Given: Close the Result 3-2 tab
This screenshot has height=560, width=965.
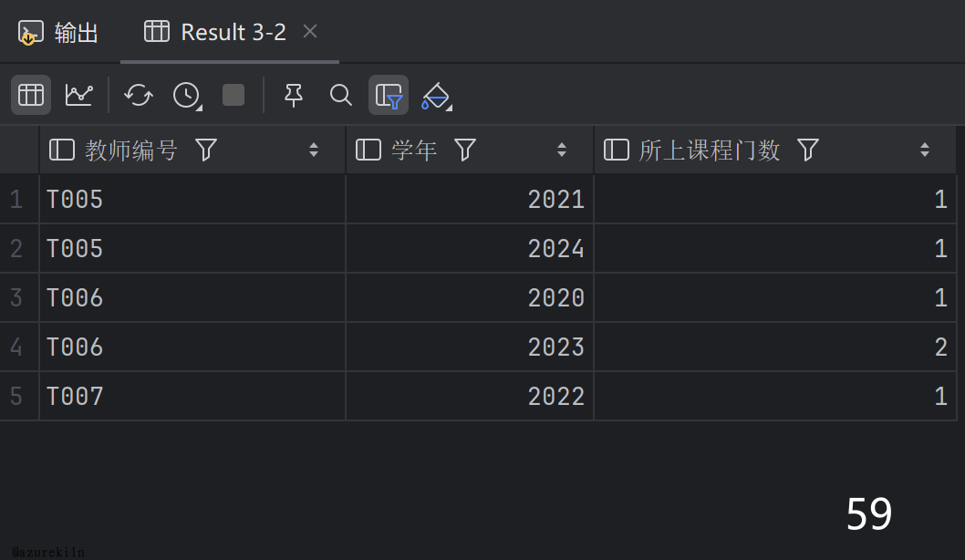Looking at the screenshot, I should click(310, 32).
